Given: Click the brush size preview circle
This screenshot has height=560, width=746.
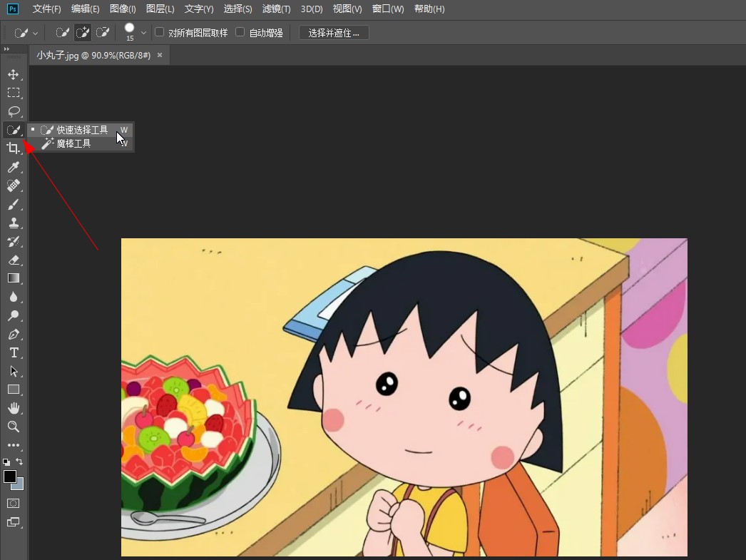Looking at the screenshot, I should pyautogui.click(x=129, y=28).
